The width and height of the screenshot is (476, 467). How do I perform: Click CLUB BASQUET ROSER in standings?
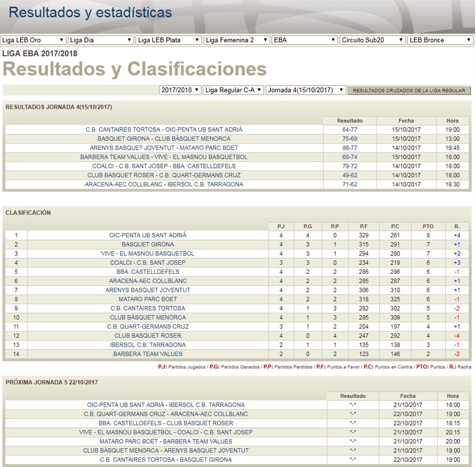click(x=148, y=335)
